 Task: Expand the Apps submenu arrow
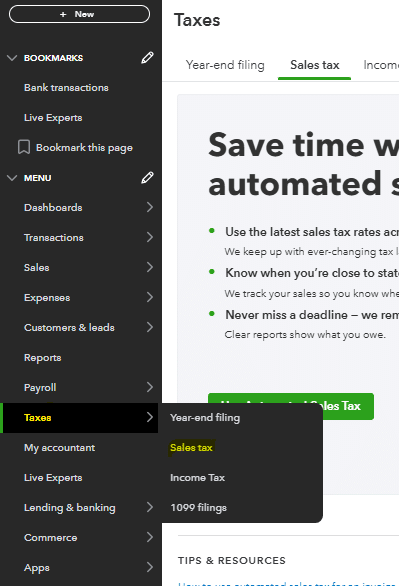[150, 567]
